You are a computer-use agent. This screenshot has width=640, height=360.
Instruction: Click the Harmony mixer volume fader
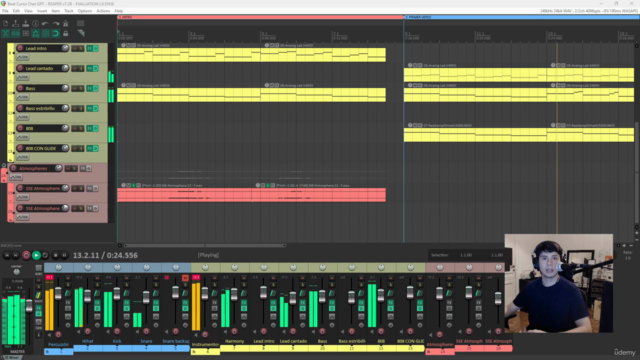(234, 294)
